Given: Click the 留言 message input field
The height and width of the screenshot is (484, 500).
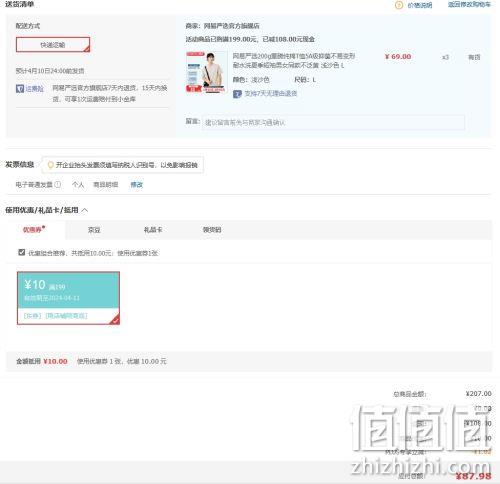Looking at the screenshot, I should coord(333,122).
